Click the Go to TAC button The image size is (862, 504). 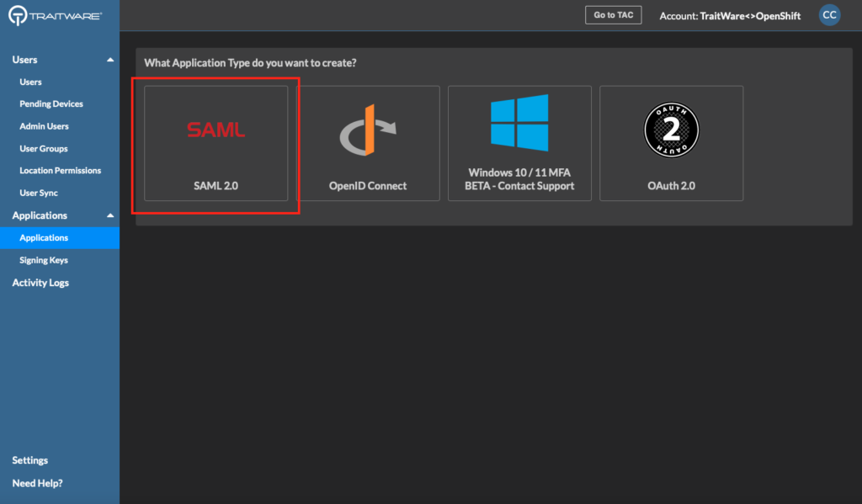tap(614, 15)
